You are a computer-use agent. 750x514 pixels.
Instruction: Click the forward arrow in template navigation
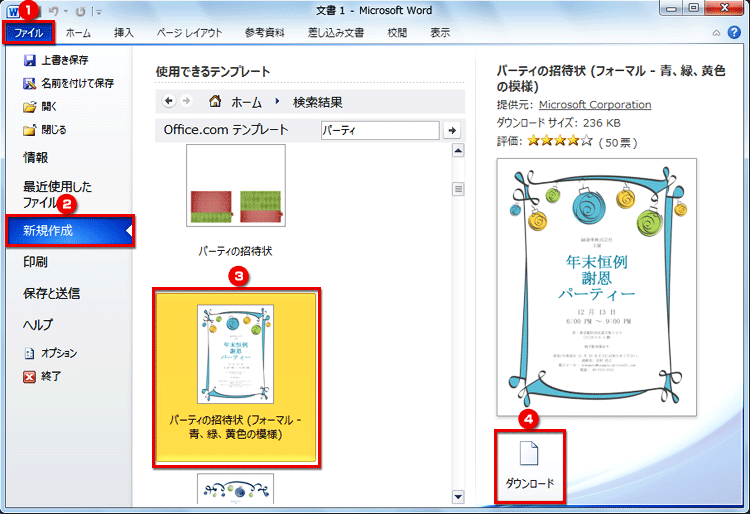[x=187, y=101]
